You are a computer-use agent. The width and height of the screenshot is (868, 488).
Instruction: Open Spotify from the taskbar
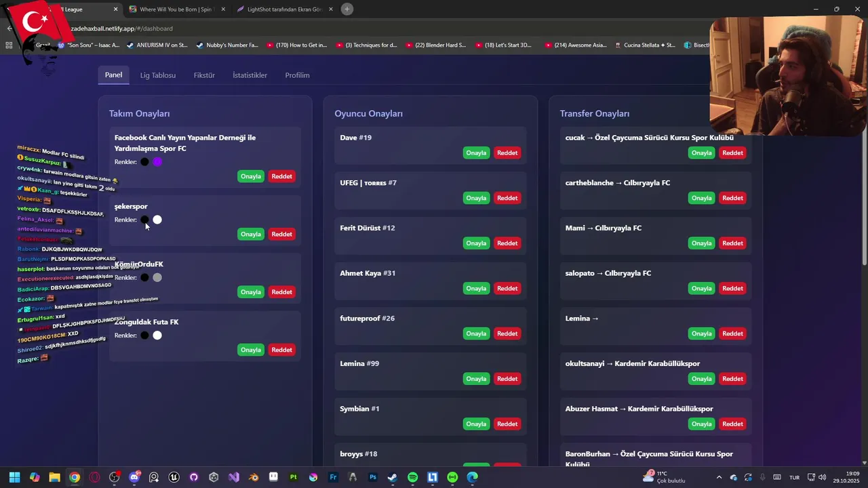[413, 477]
